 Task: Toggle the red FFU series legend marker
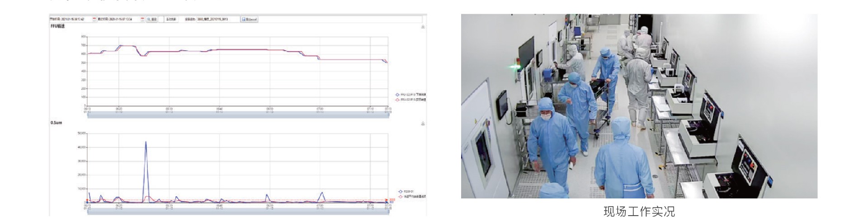pos(397,100)
